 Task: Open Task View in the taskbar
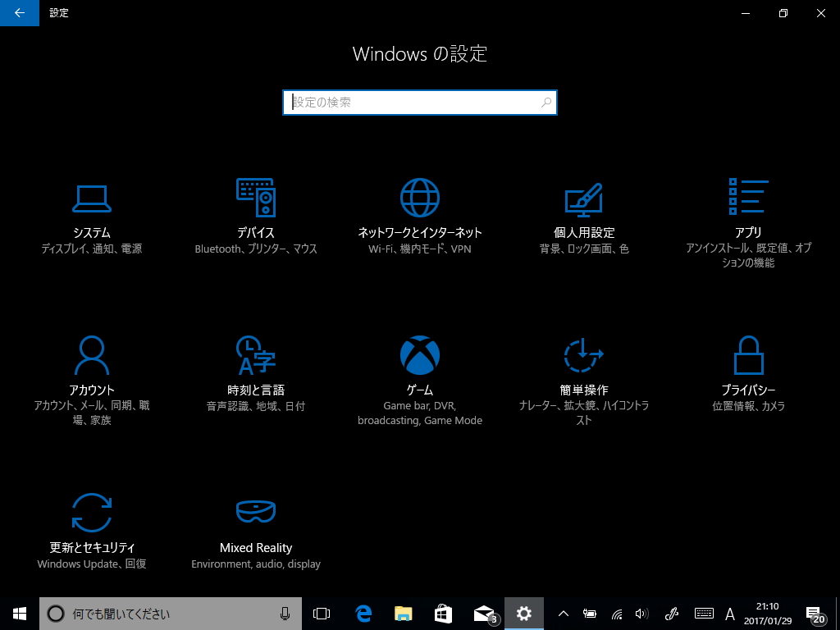click(322, 614)
